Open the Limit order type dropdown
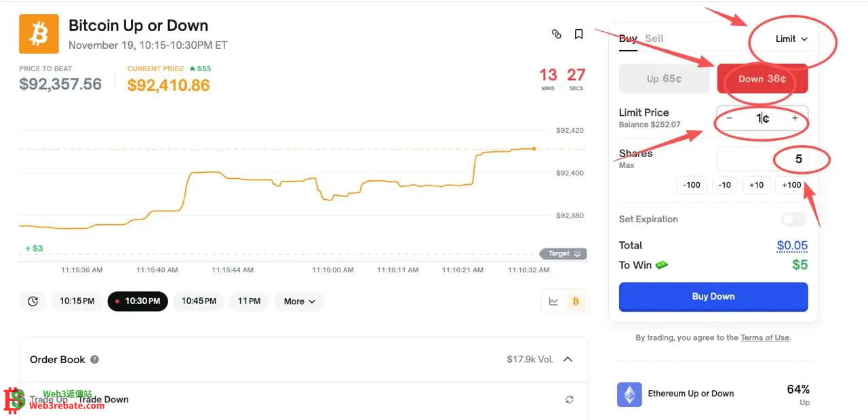 [791, 39]
